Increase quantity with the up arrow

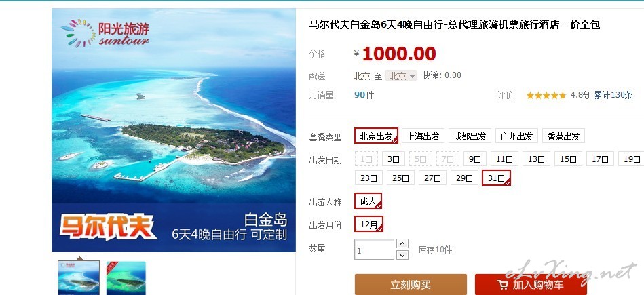(x=402, y=243)
